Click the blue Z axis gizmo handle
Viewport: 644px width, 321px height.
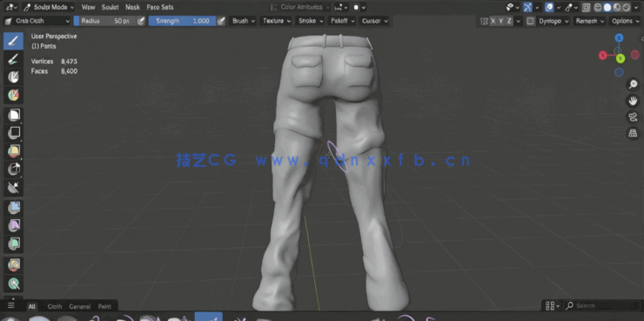click(x=619, y=38)
